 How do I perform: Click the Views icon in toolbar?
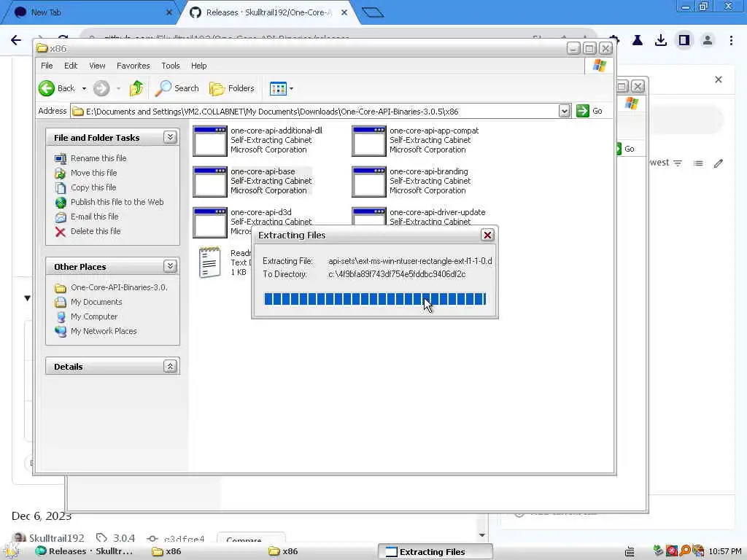(278, 88)
